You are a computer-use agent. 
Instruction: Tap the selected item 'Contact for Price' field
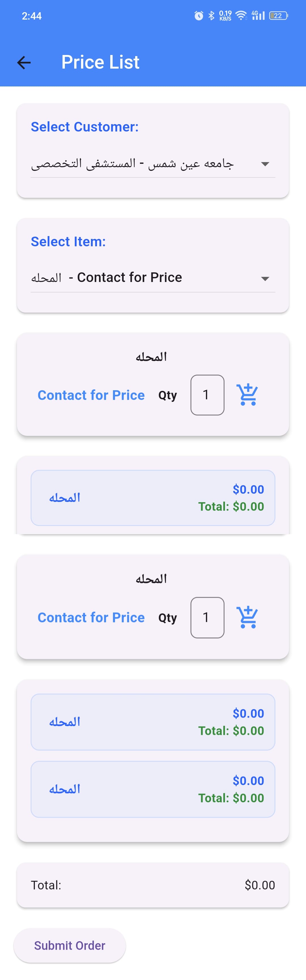[x=129, y=278]
